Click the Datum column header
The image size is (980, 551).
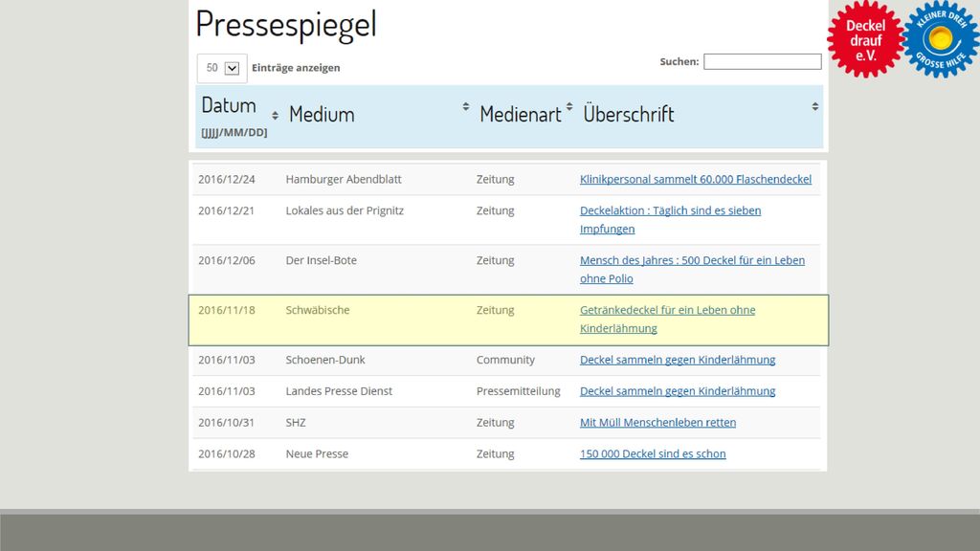[x=229, y=105]
